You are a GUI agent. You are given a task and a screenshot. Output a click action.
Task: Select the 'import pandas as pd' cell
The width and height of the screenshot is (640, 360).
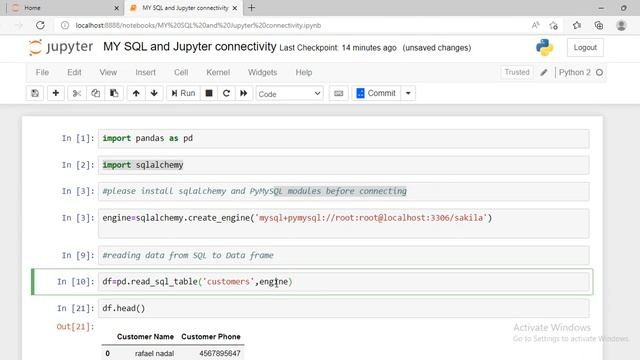(x=343, y=138)
